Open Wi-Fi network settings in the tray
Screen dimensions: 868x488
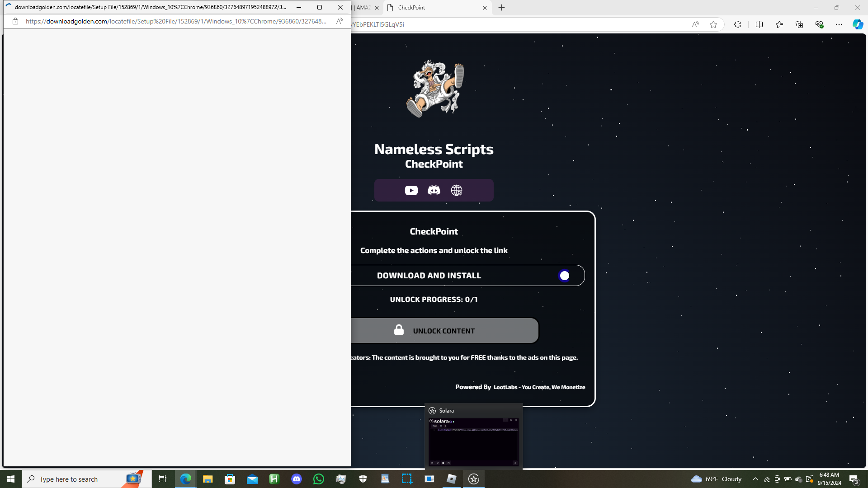pos(767,479)
